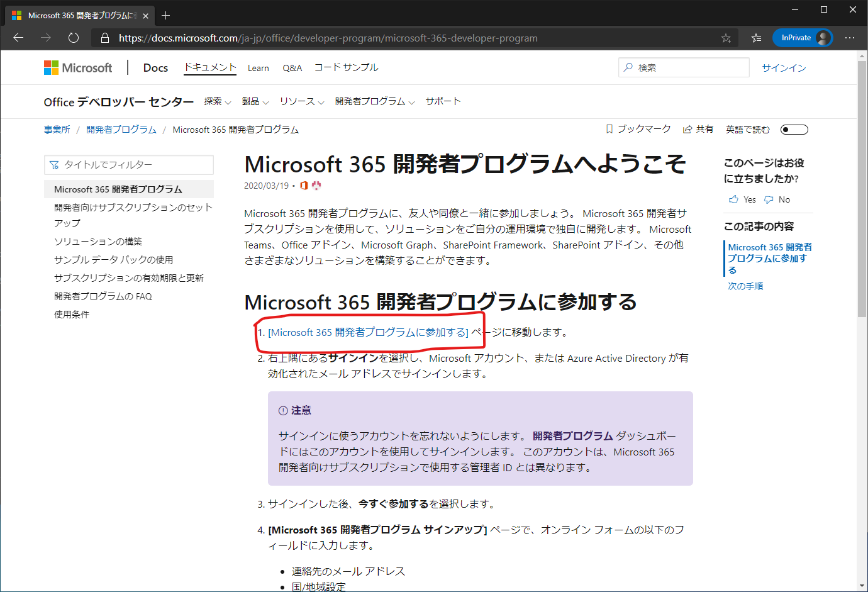
Task: Click Office デベロッパー センター title link
Action: [x=119, y=102]
